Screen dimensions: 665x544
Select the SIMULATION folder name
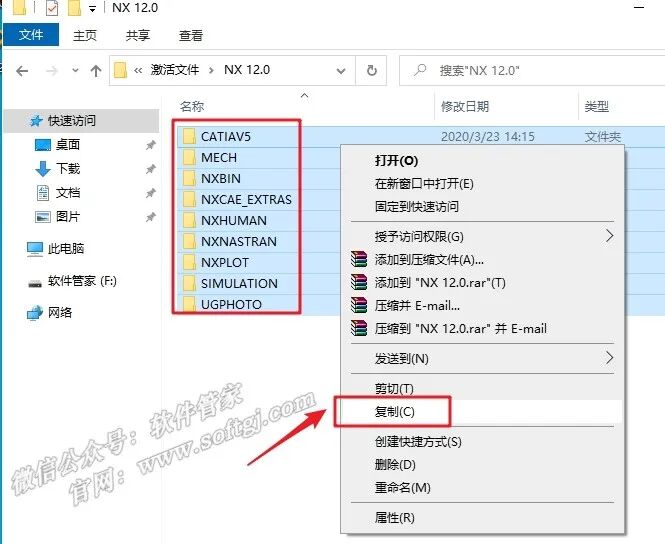(239, 284)
